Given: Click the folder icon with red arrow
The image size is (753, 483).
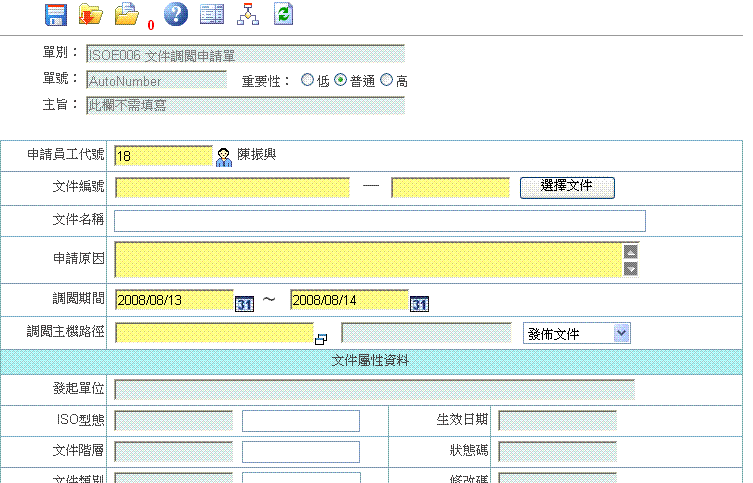Looking at the screenshot, I should click(91, 14).
